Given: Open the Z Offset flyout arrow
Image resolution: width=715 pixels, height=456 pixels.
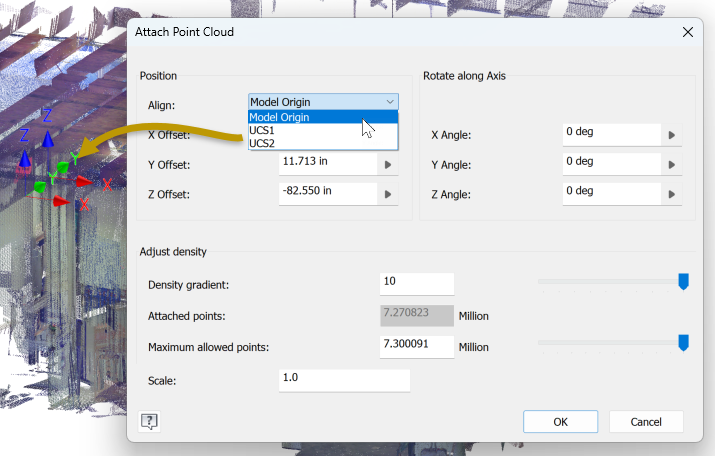Looking at the screenshot, I should coord(388,194).
